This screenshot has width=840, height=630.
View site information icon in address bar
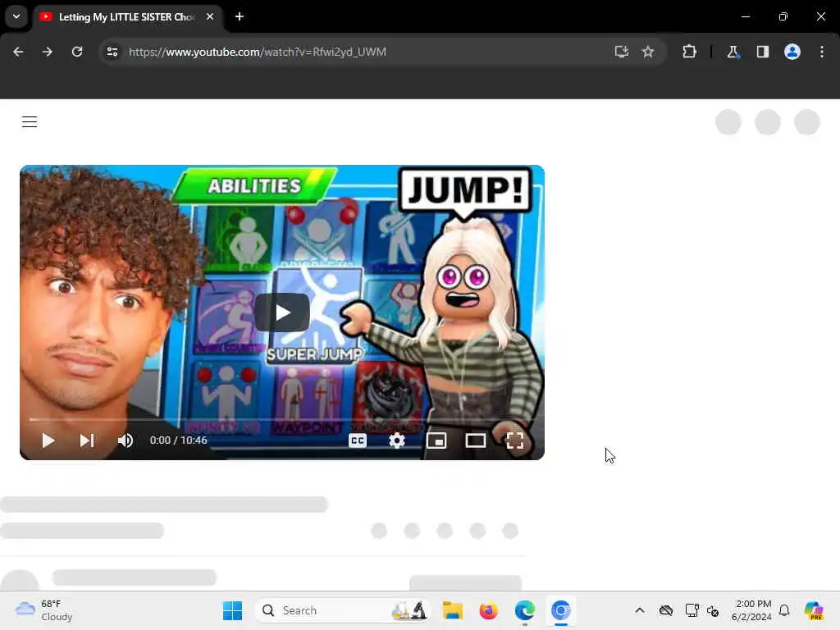click(x=112, y=52)
